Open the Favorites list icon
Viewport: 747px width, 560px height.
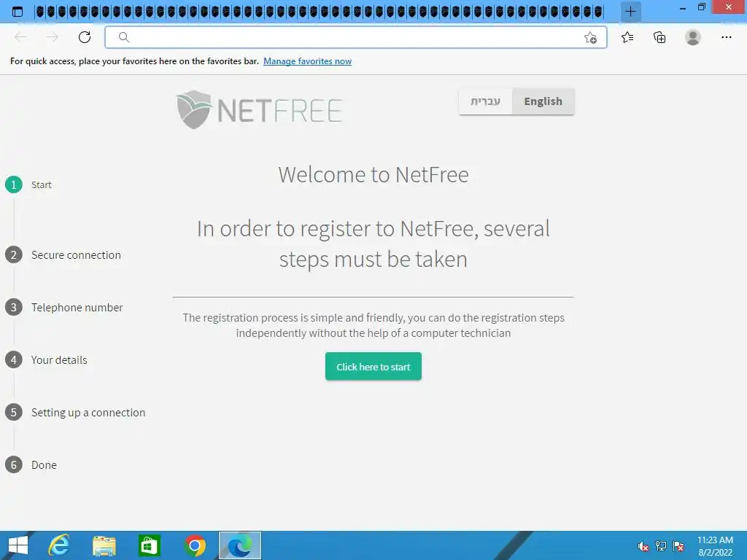627,37
